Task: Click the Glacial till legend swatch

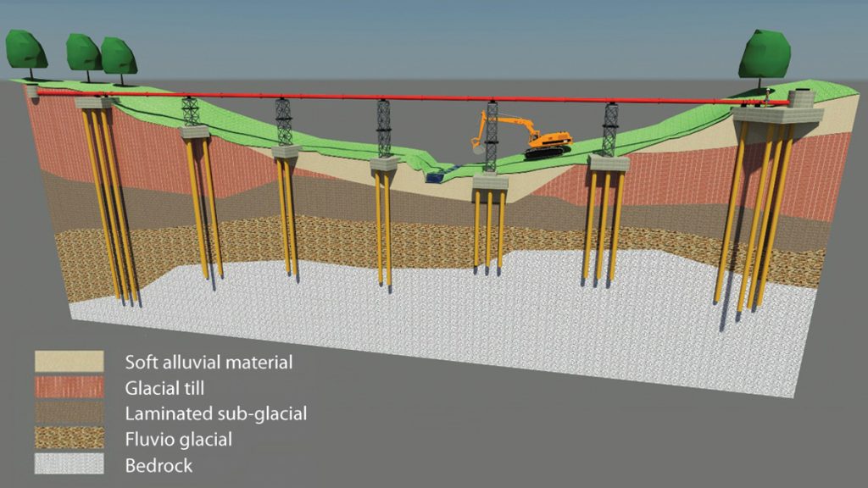Action: pyautogui.click(x=69, y=387)
